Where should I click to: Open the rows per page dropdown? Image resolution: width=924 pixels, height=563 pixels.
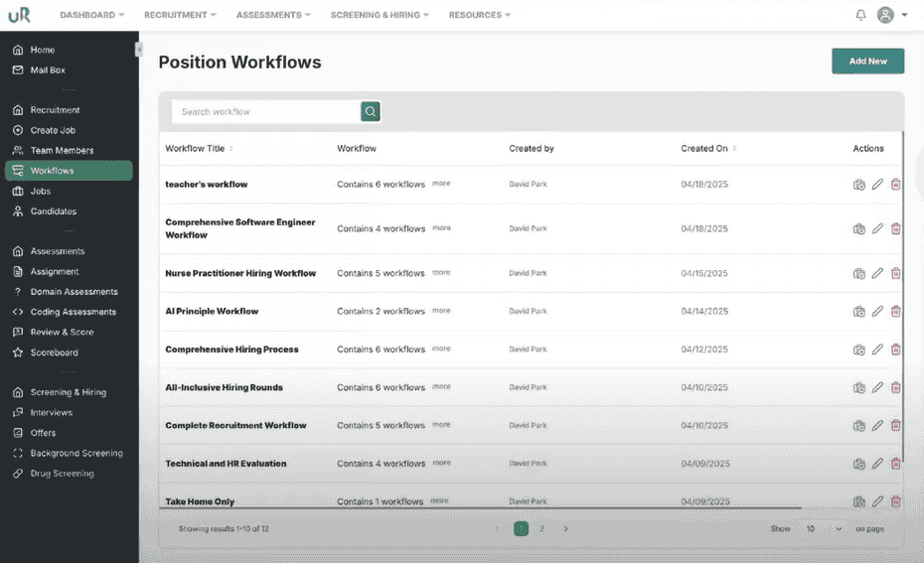tap(823, 529)
